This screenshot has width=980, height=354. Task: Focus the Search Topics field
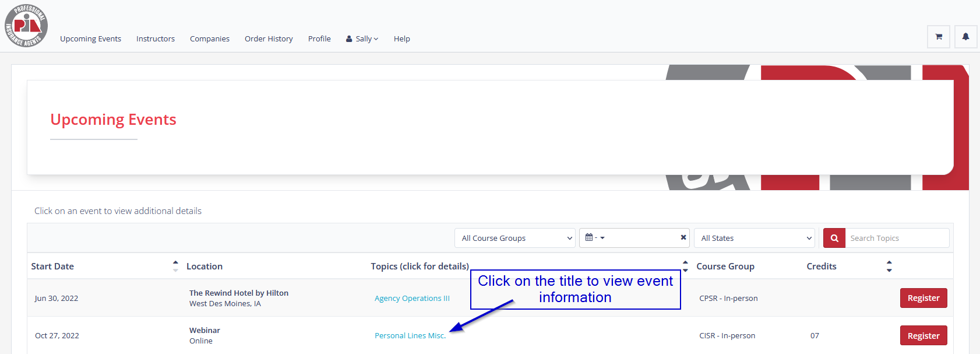pyautogui.click(x=897, y=238)
